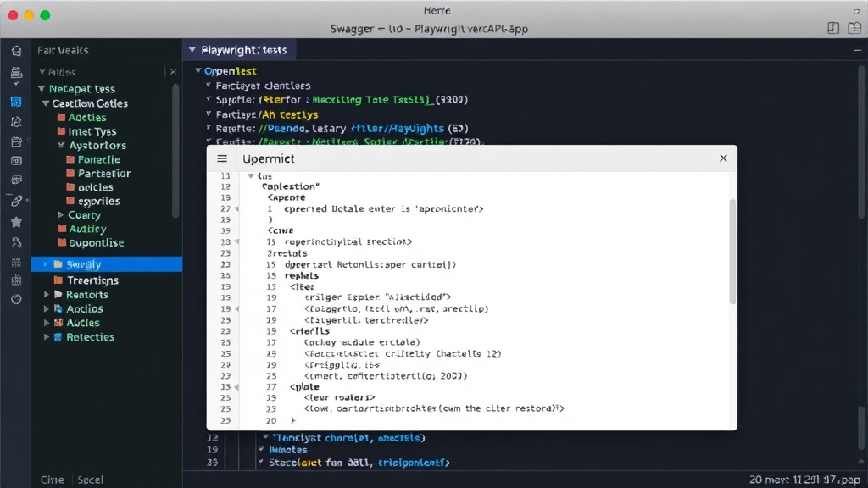
Task: Toggle the split layout icon in title bar
Action: click(x=833, y=28)
